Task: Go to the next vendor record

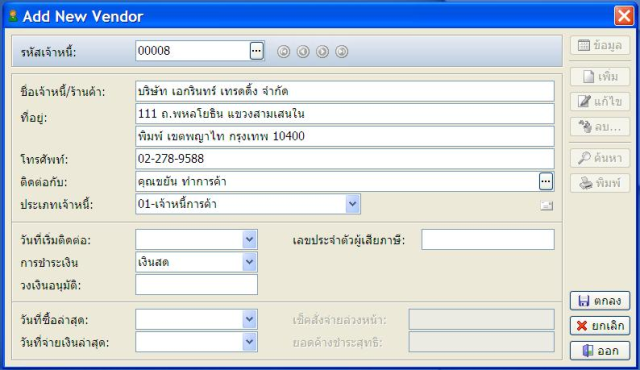Action: 322,51
